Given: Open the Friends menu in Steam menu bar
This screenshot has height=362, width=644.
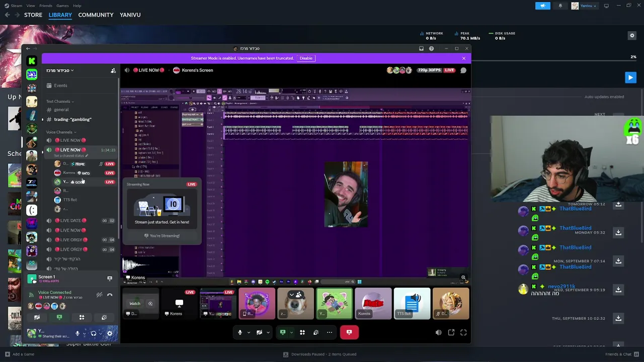Looking at the screenshot, I should click(x=46, y=6).
